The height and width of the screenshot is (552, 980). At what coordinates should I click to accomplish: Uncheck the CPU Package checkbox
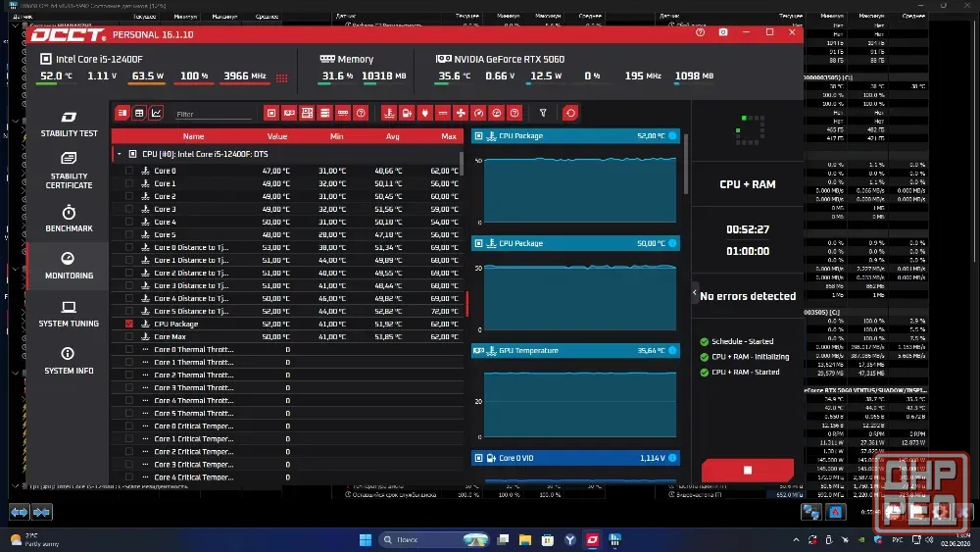[x=128, y=324]
